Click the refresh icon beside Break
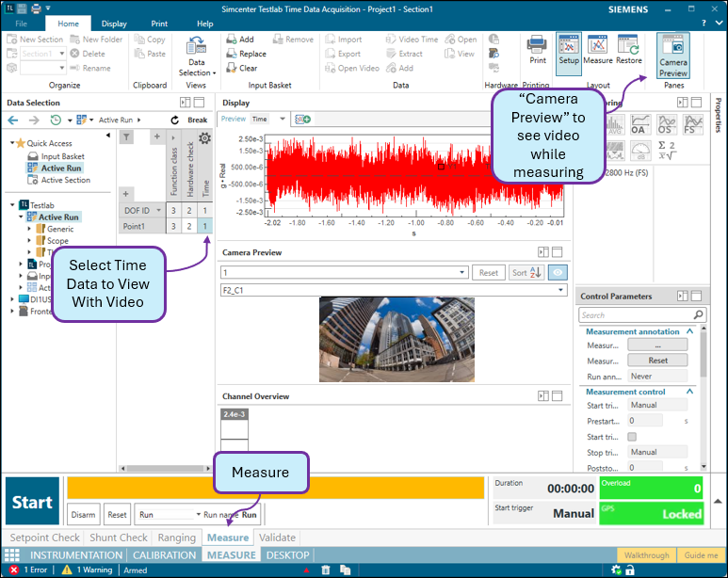The height and width of the screenshot is (578, 728). click(x=175, y=120)
